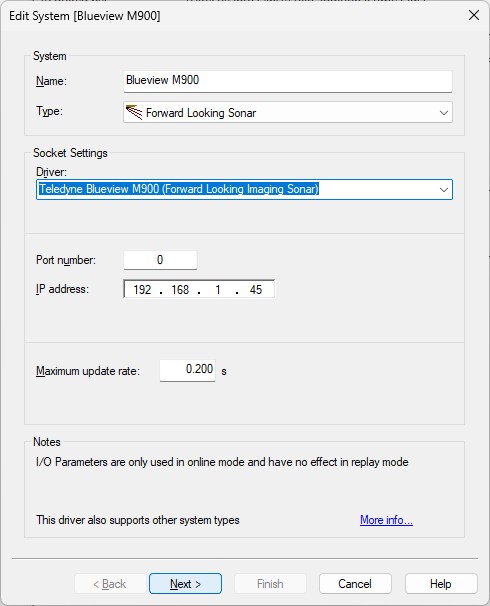Select the Teledyne Blueview M900 driver text

tap(179, 189)
